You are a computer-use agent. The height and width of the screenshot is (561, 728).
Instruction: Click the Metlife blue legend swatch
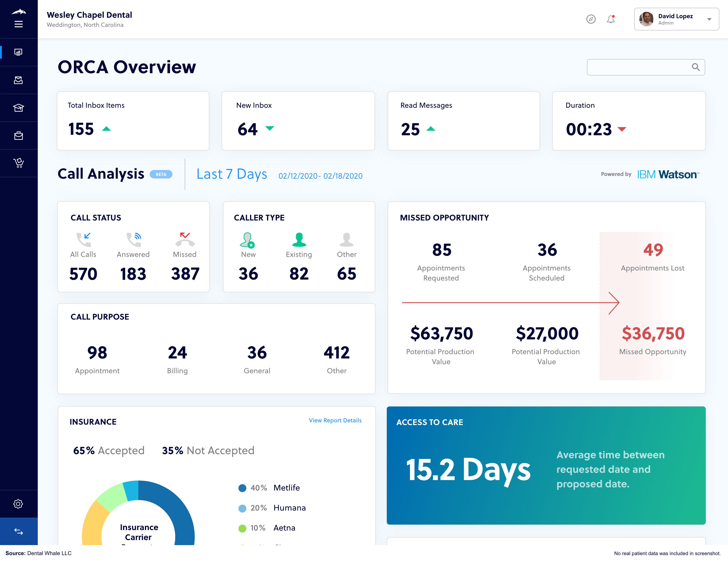(x=242, y=488)
